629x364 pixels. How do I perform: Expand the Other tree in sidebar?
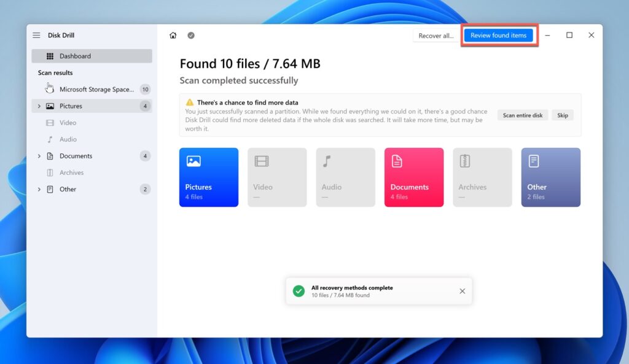pos(39,189)
